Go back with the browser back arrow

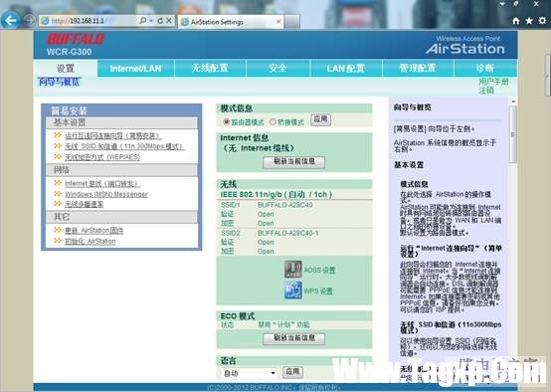(x=11, y=21)
